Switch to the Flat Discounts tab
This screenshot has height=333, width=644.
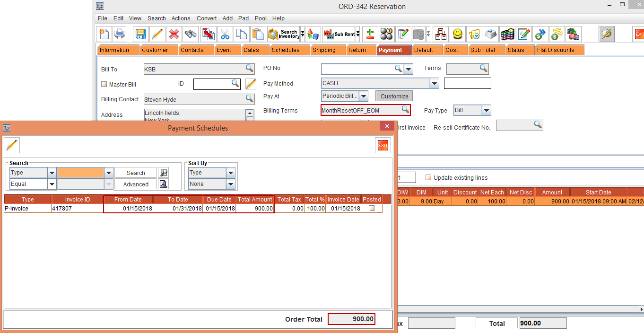(556, 50)
